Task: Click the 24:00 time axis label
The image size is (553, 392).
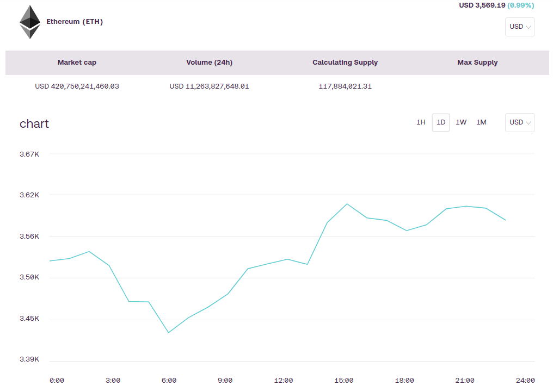Action: (525, 381)
